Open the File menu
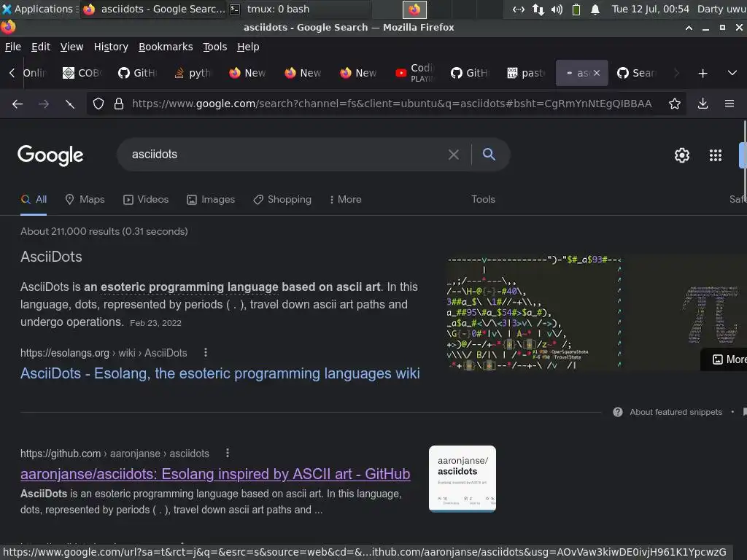Image resolution: width=747 pixels, height=560 pixels. point(13,47)
